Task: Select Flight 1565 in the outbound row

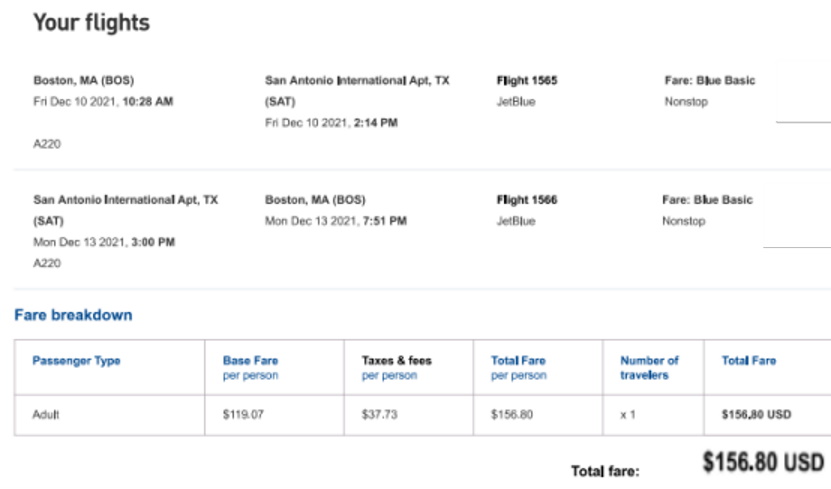Action: 527,81
